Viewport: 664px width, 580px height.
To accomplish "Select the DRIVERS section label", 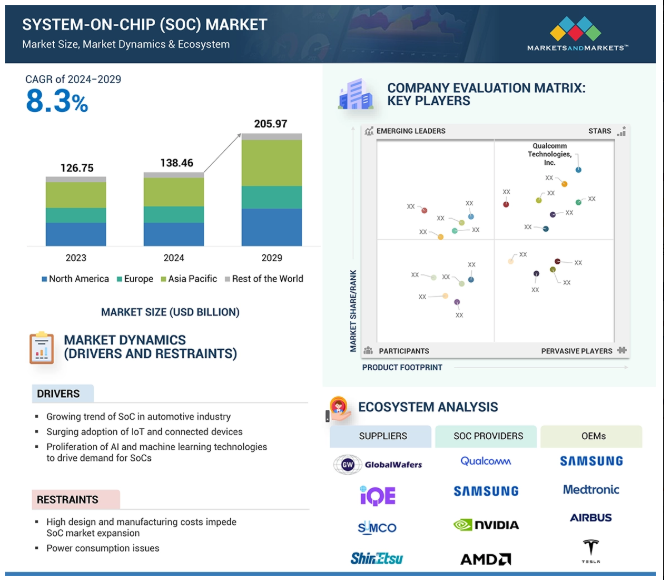I will (63, 394).
